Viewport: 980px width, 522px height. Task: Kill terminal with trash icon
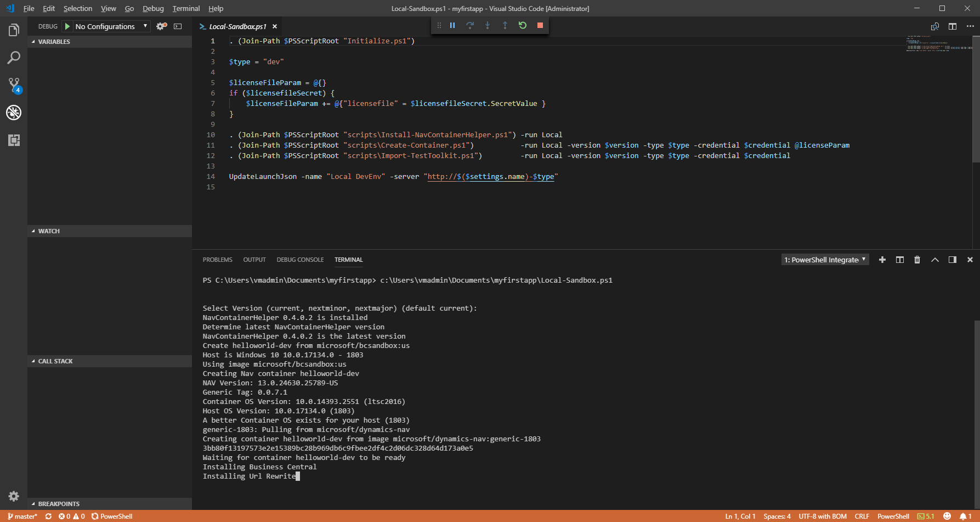tap(917, 260)
